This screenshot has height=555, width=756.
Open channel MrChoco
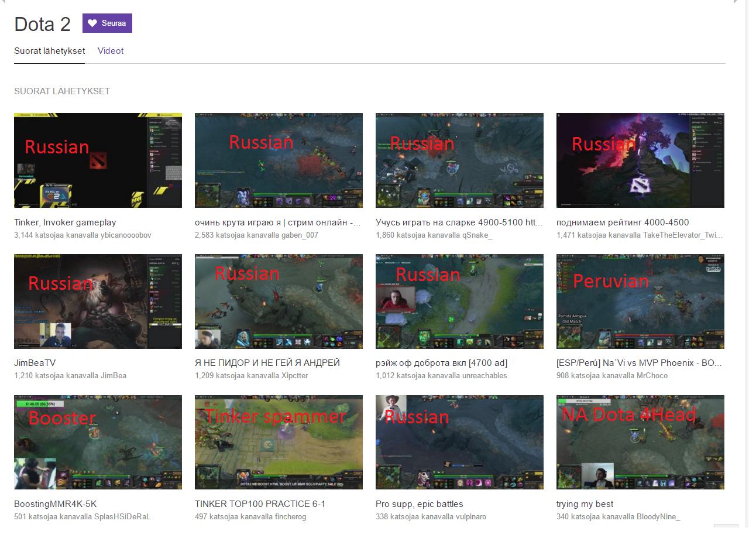click(651, 376)
